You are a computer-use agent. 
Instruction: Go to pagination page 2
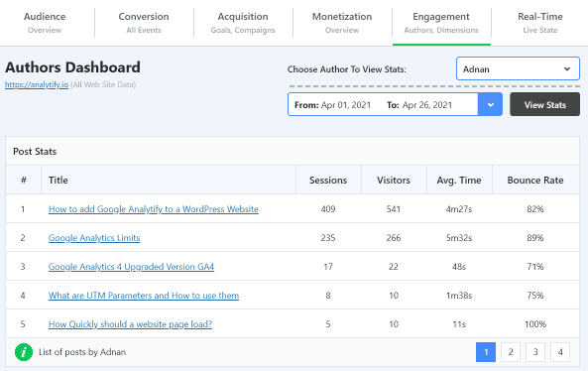click(x=511, y=352)
